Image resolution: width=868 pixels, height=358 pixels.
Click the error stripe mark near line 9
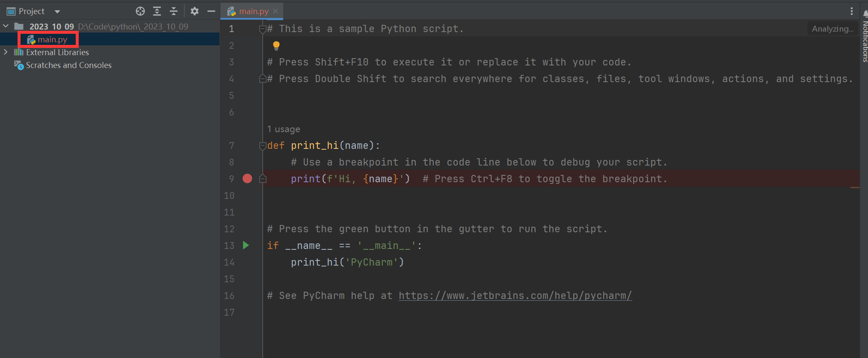[x=855, y=187]
